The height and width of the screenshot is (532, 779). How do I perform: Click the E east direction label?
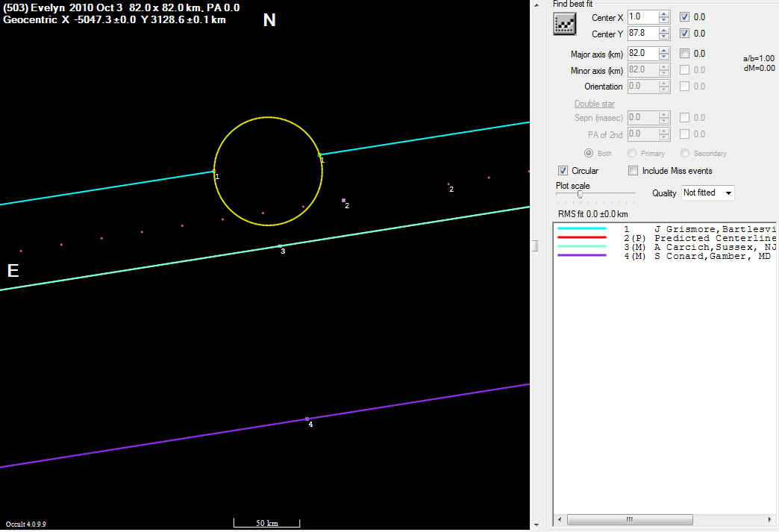13,270
